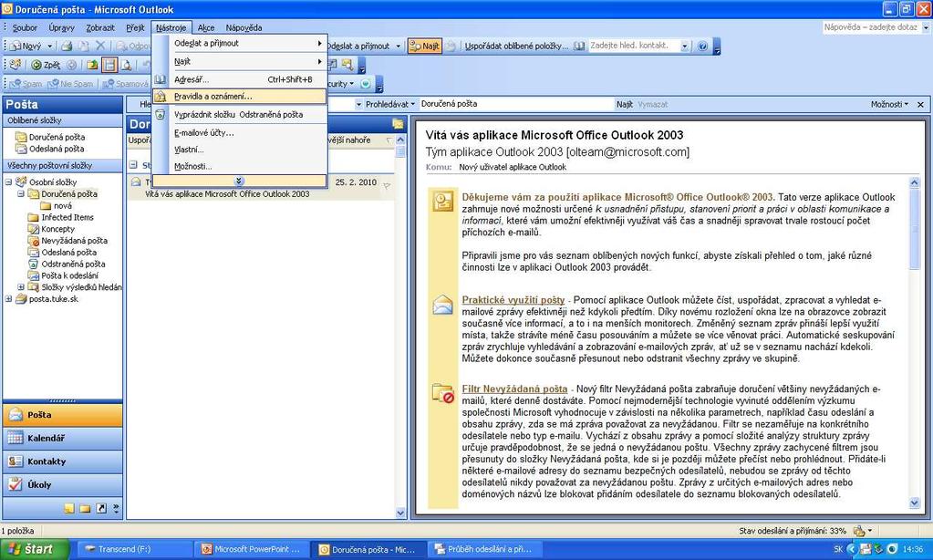Screen dimensions: 933x560
Task: Click Najít button in the find bar
Action: [x=625, y=104]
